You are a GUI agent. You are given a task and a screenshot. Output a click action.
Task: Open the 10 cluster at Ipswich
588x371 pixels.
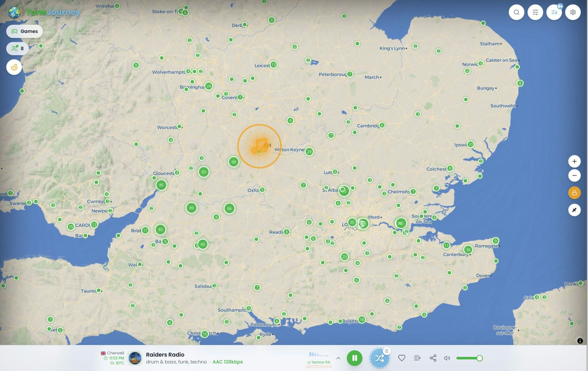click(471, 144)
